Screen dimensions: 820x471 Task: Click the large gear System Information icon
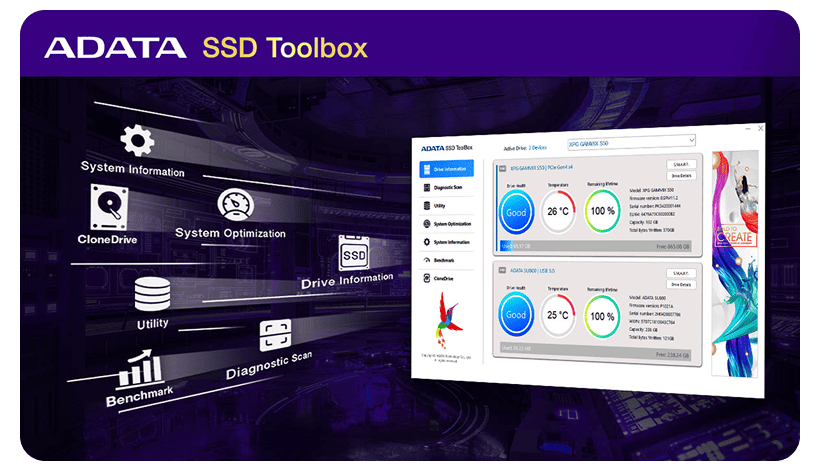click(137, 140)
